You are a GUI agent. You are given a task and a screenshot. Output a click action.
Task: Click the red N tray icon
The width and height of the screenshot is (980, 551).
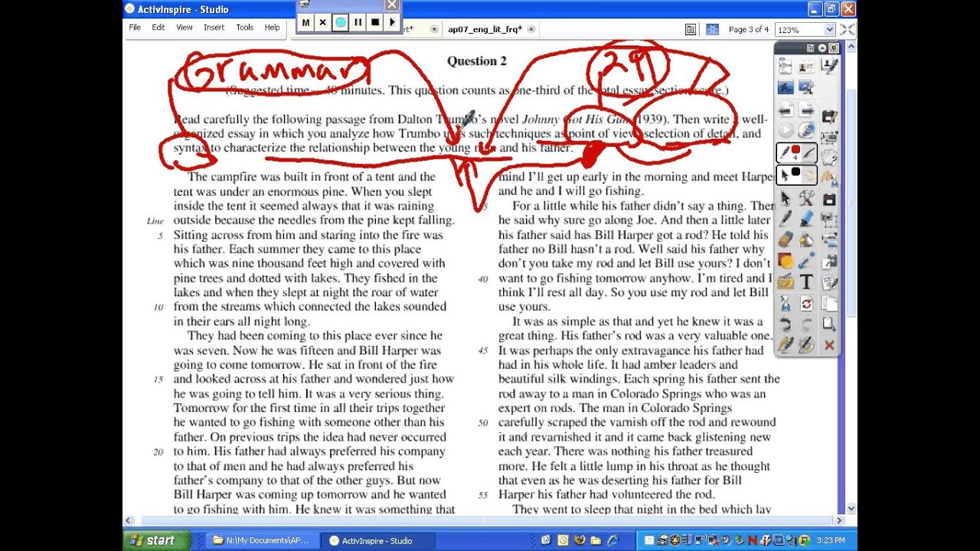click(753, 540)
